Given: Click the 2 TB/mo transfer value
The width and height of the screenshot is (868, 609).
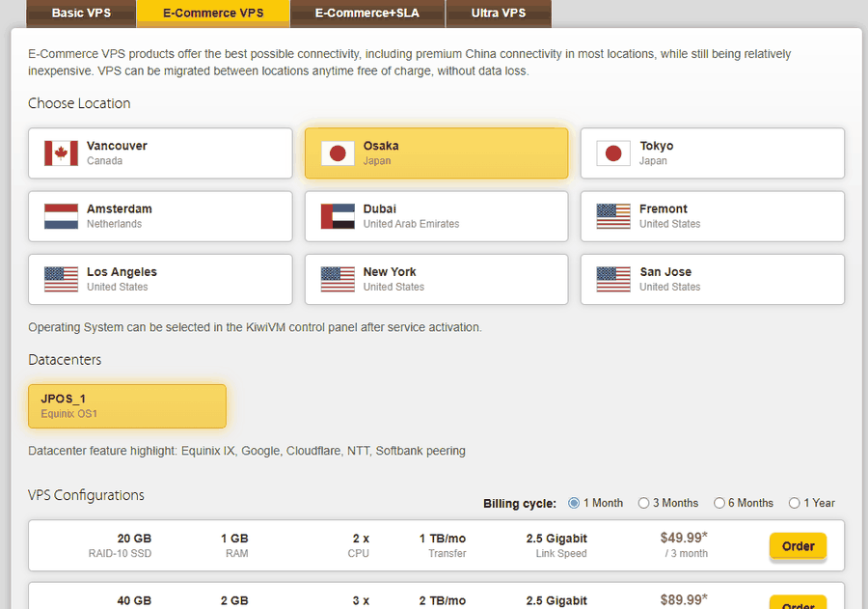Looking at the screenshot, I should click(x=443, y=600).
